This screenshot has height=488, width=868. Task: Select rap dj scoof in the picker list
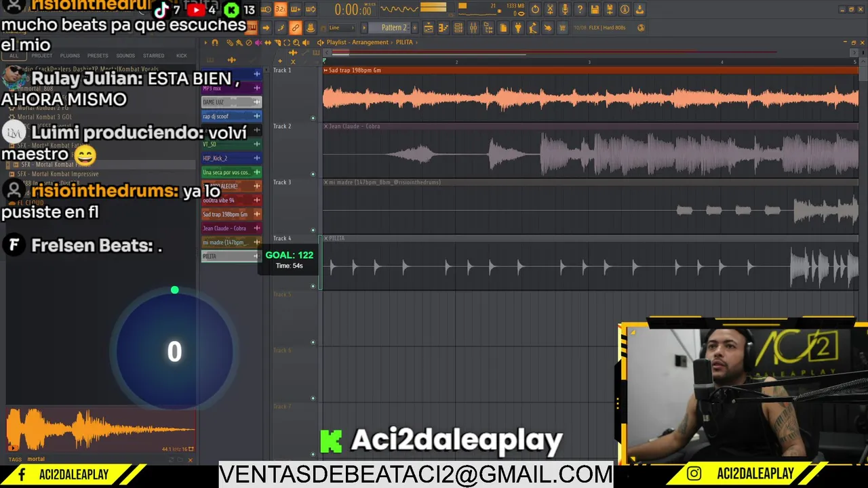[x=231, y=117]
